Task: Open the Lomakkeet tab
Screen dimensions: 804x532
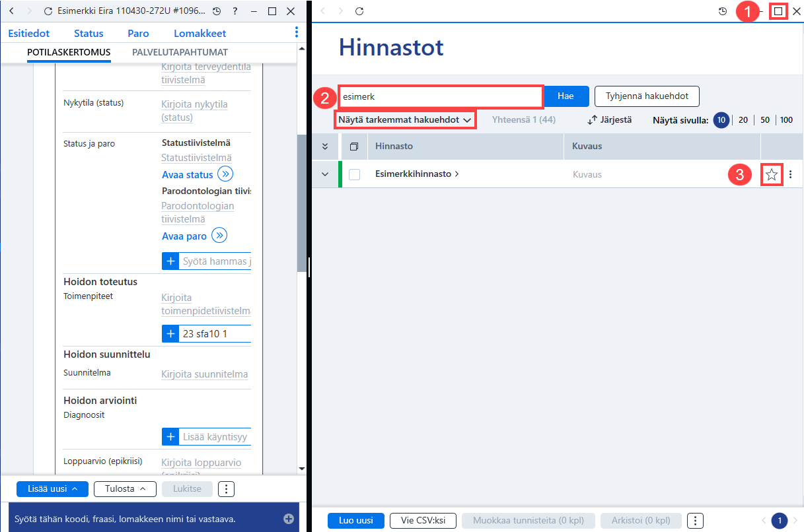Action: (x=200, y=33)
